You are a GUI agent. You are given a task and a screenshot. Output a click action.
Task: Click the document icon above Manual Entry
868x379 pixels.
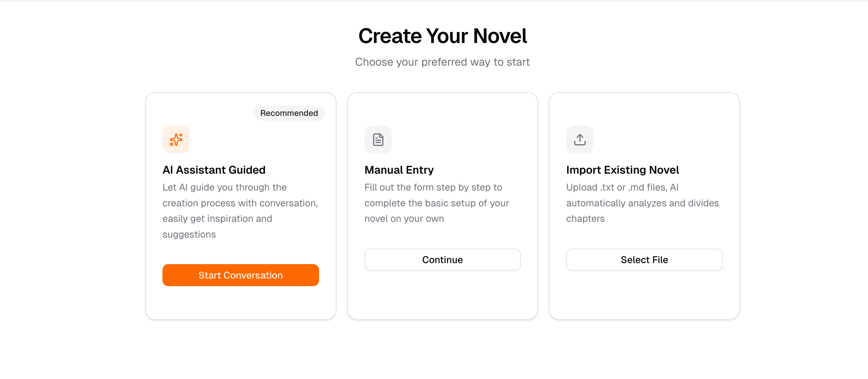(378, 140)
